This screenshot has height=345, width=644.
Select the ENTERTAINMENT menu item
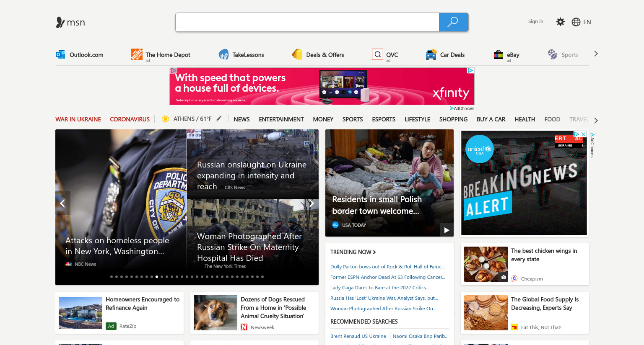click(x=281, y=119)
